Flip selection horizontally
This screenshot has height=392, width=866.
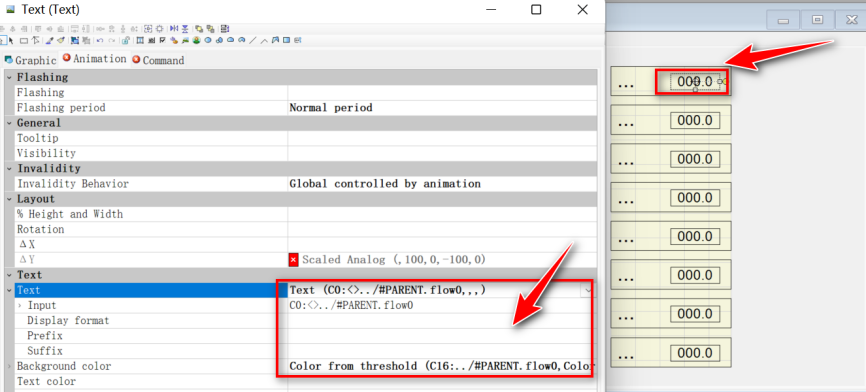coord(174,29)
